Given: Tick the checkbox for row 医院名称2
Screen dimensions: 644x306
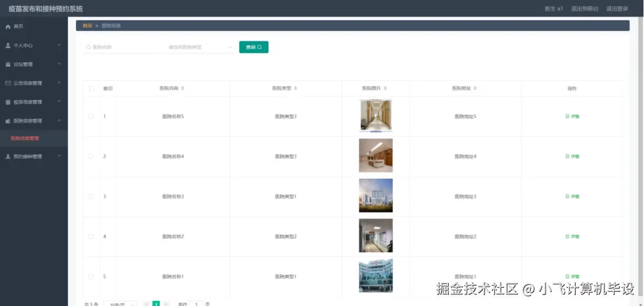Looking at the screenshot, I should coord(91,237).
